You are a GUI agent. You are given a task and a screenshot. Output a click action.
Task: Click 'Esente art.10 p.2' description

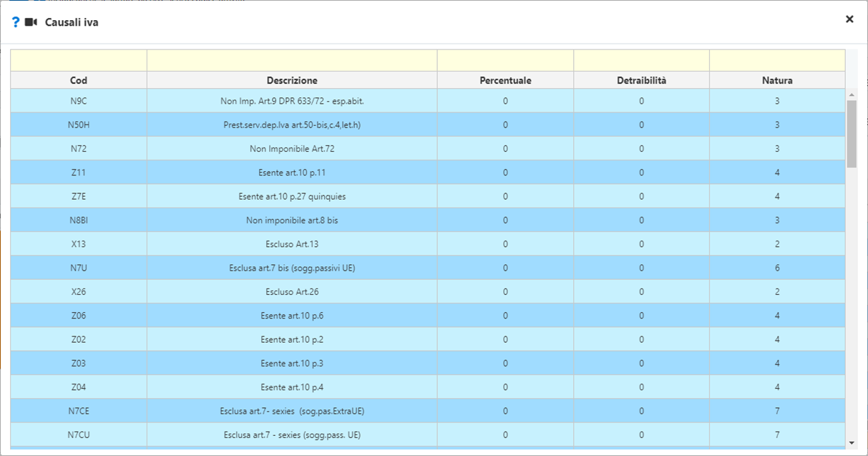point(292,339)
